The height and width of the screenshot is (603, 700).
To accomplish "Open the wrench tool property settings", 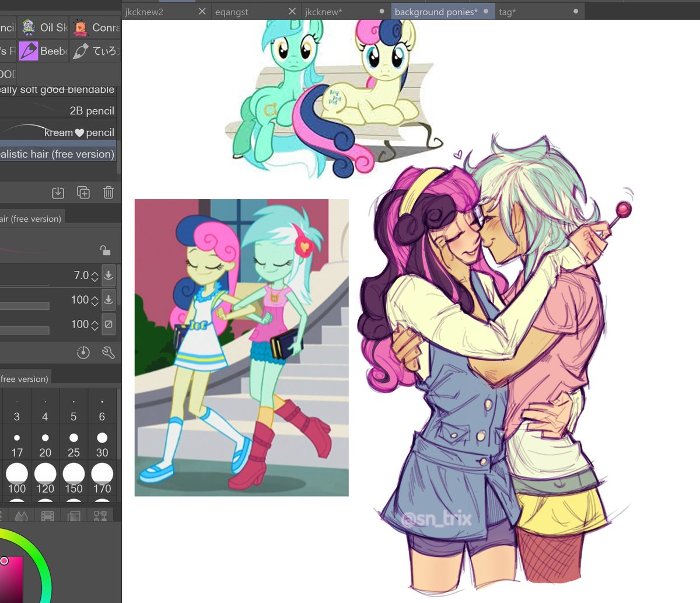I will 108,353.
